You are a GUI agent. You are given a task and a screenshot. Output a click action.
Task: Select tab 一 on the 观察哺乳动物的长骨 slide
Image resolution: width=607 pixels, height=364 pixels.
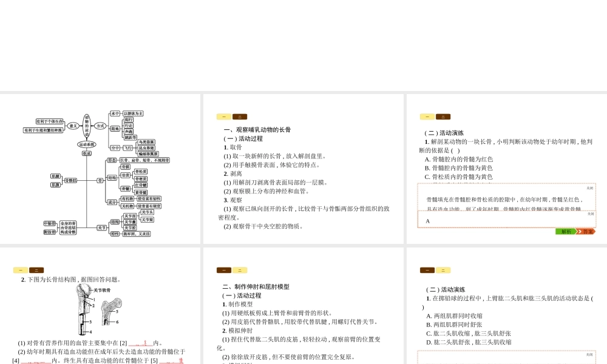point(224,117)
